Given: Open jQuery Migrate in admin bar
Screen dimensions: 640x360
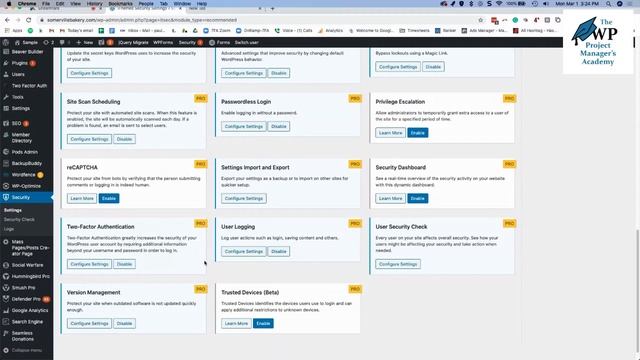Looking at the screenshot, I should (133, 42).
